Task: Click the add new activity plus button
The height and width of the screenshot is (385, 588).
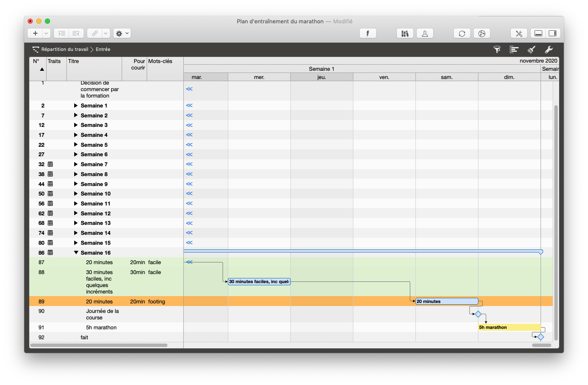Action: (35, 33)
